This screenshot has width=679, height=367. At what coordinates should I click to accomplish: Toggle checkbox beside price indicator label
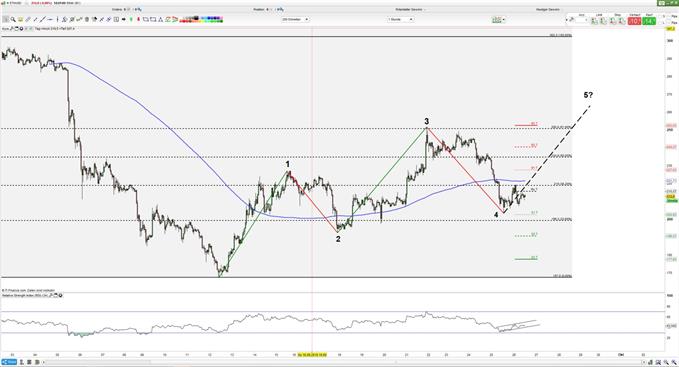pos(30,29)
